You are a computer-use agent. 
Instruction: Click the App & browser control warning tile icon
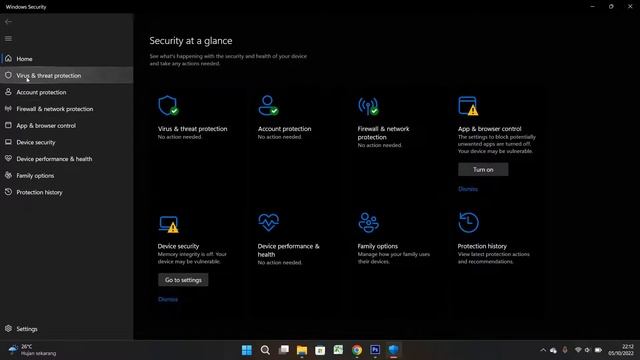click(468, 106)
